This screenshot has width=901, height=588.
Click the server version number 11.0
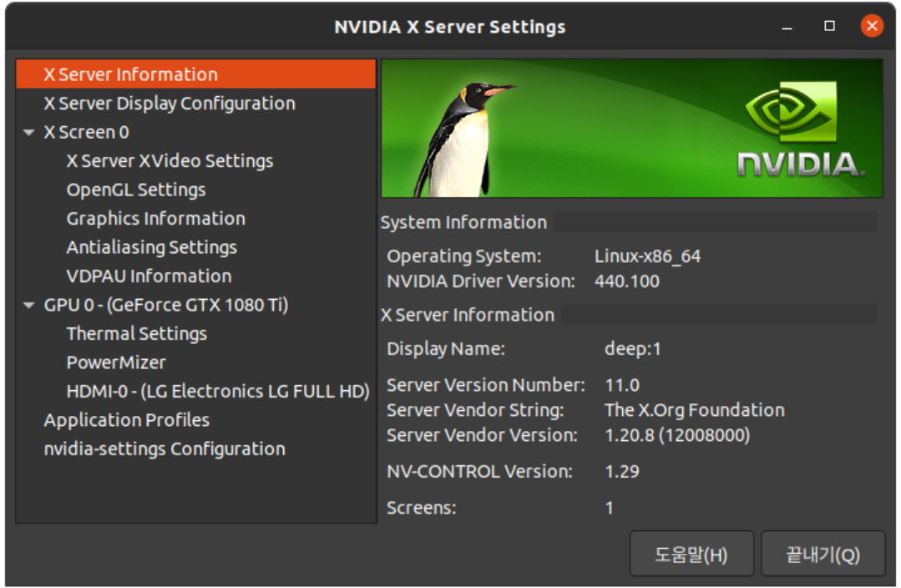point(622,384)
